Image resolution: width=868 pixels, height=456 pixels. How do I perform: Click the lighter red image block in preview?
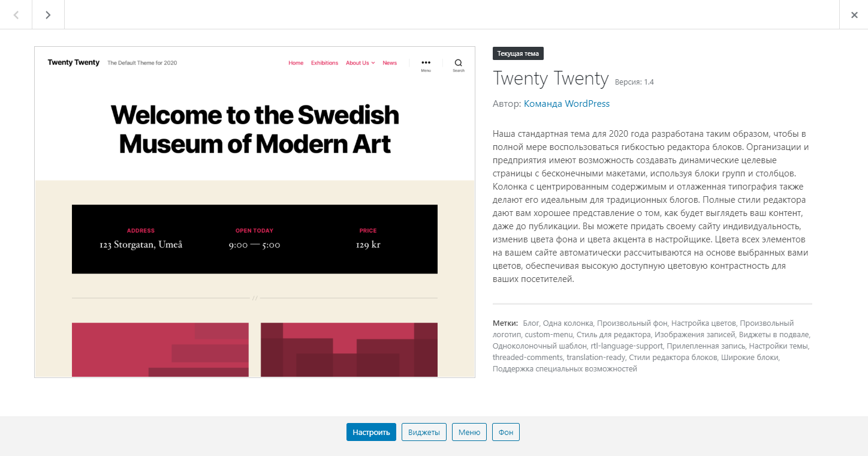point(160,350)
